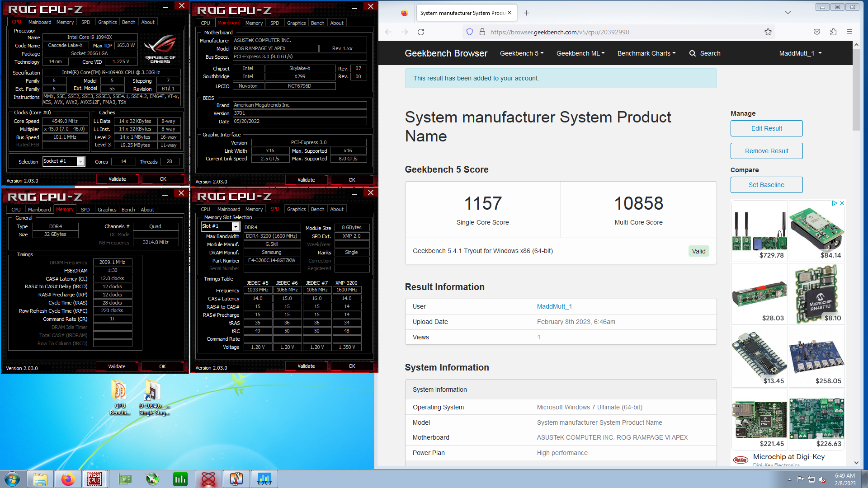This screenshot has width=868, height=488.
Task: Click the Geekbench Browser home link
Action: coord(446,53)
